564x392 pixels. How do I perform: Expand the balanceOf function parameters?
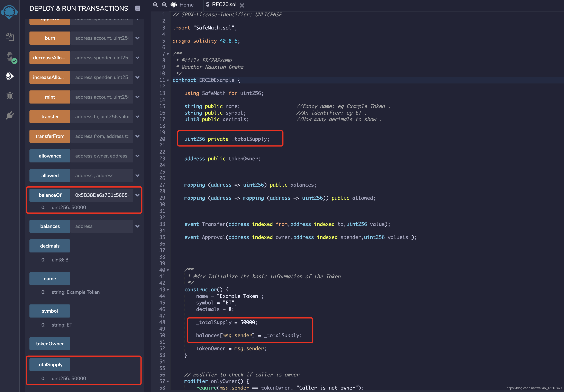point(138,195)
